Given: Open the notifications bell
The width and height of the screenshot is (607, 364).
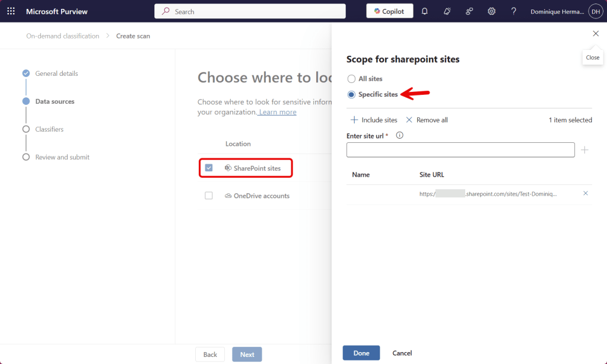Looking at the screenshot, I should coord(424,11).
